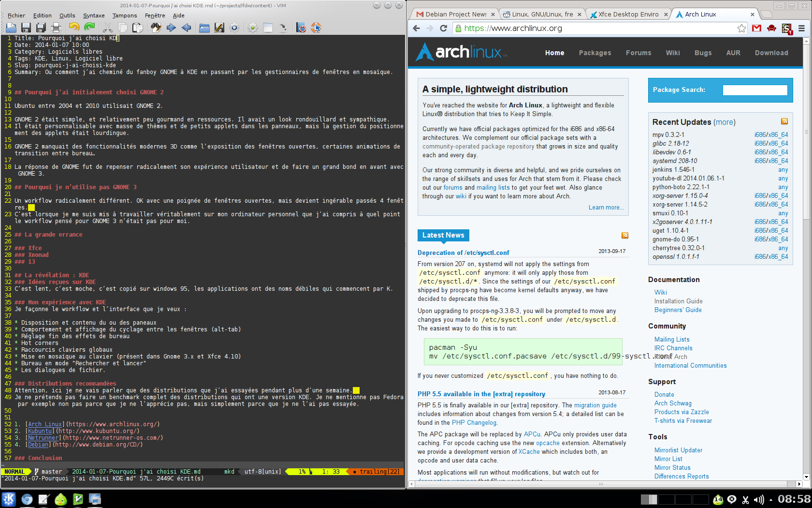Click the Mirror Status tools link
This screenshot has width=812, height=508.
point(672,468)
